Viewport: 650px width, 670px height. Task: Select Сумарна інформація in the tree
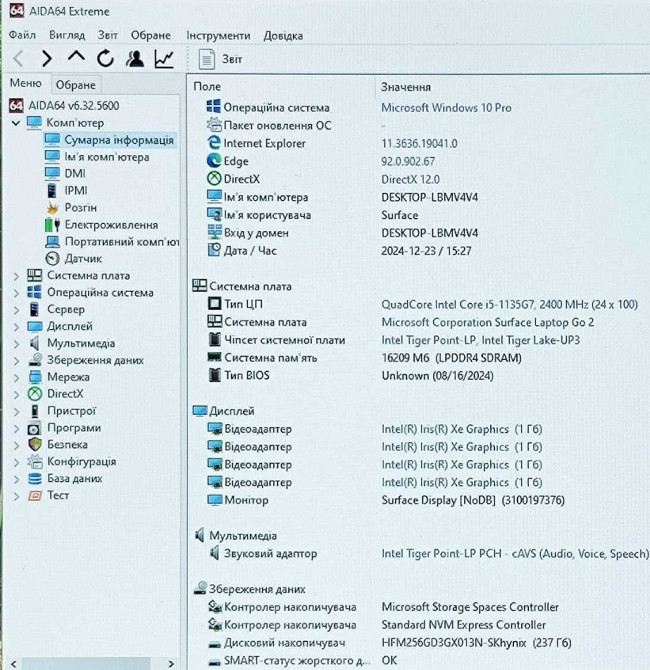[118, 140]
